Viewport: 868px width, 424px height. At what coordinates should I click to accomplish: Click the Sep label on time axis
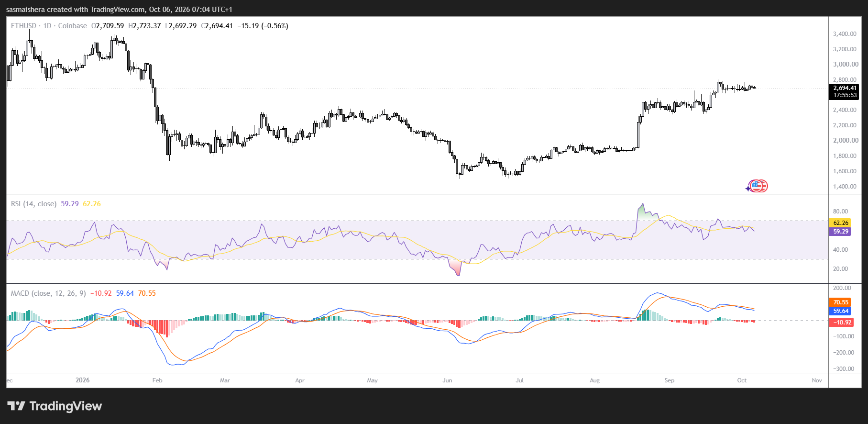click(x=670, y=380)
